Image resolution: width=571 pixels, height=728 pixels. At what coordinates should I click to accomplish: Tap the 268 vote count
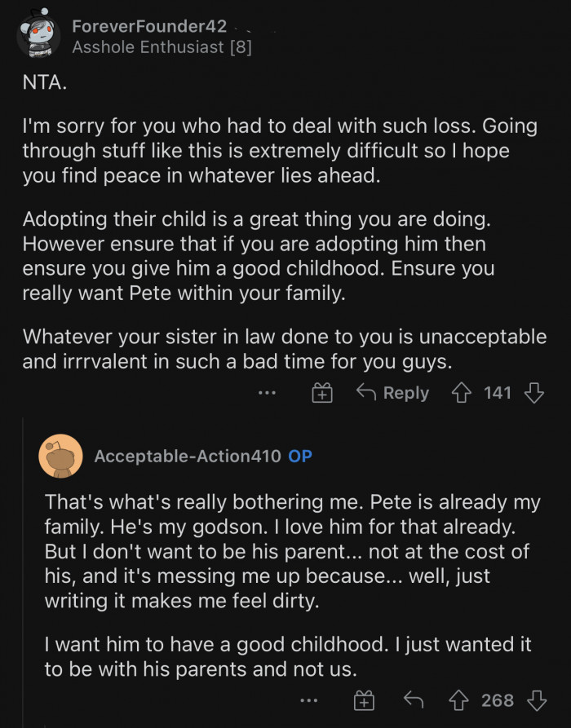tap(498, 700)
